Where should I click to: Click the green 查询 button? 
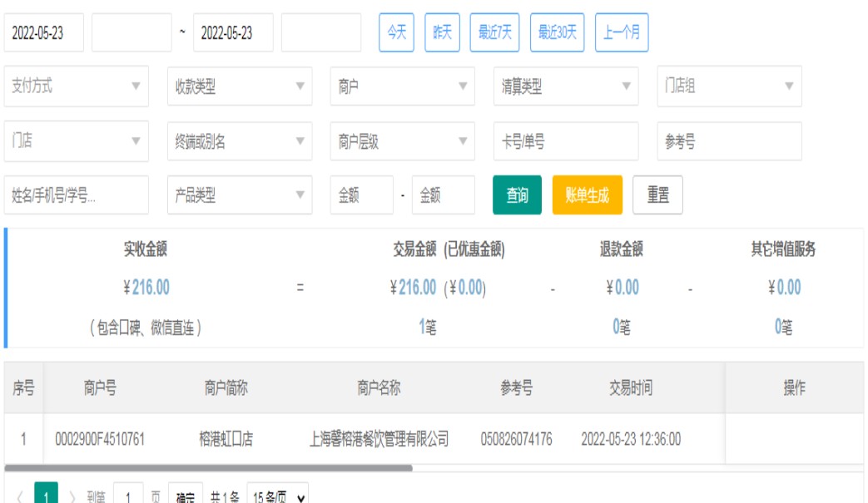[517, 195]
